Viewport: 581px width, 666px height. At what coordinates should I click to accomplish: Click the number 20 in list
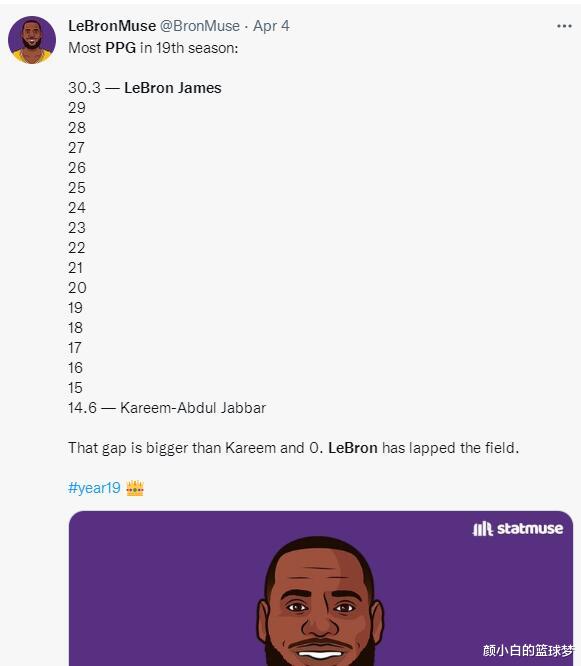coord(77,288)
